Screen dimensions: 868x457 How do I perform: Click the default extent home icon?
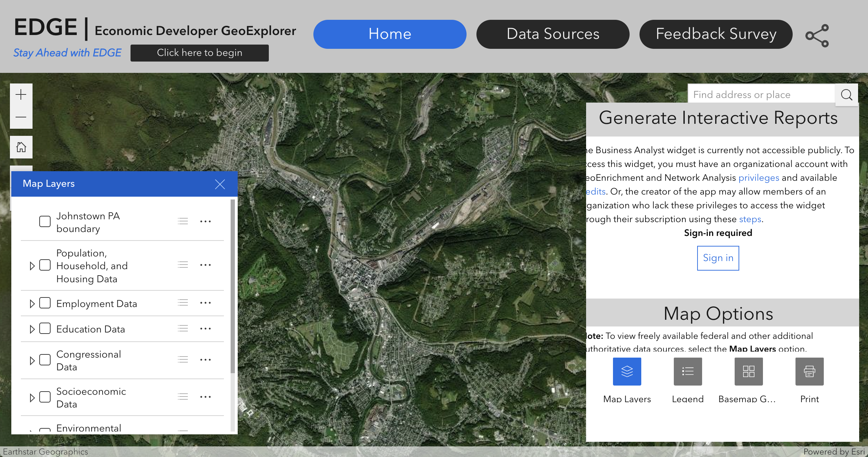[x=21, y=147]
